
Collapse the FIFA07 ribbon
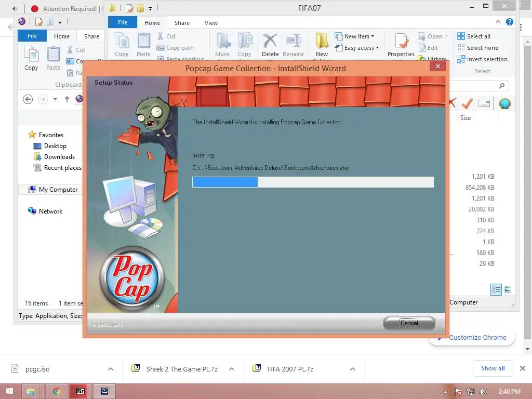[x=498, y=22]
